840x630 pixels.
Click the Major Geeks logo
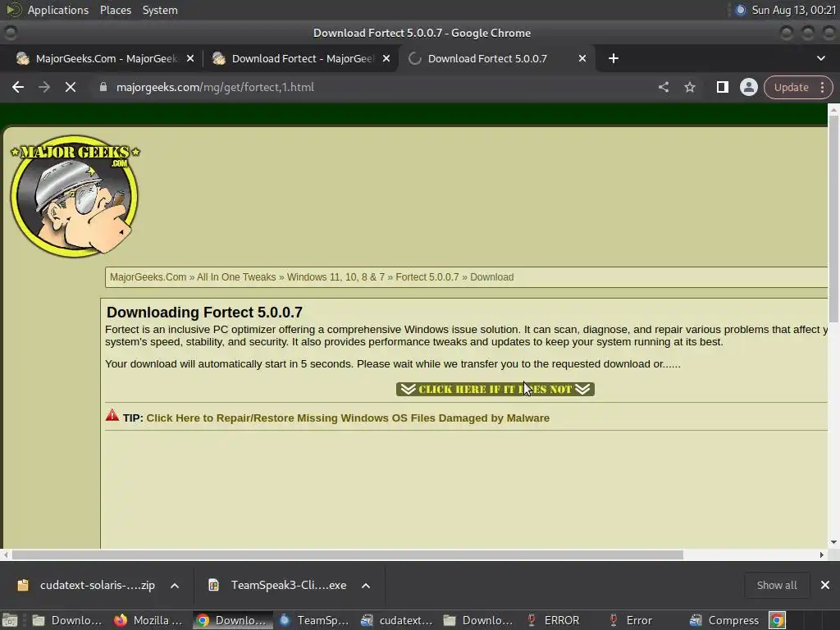click(x=75, y=196)
